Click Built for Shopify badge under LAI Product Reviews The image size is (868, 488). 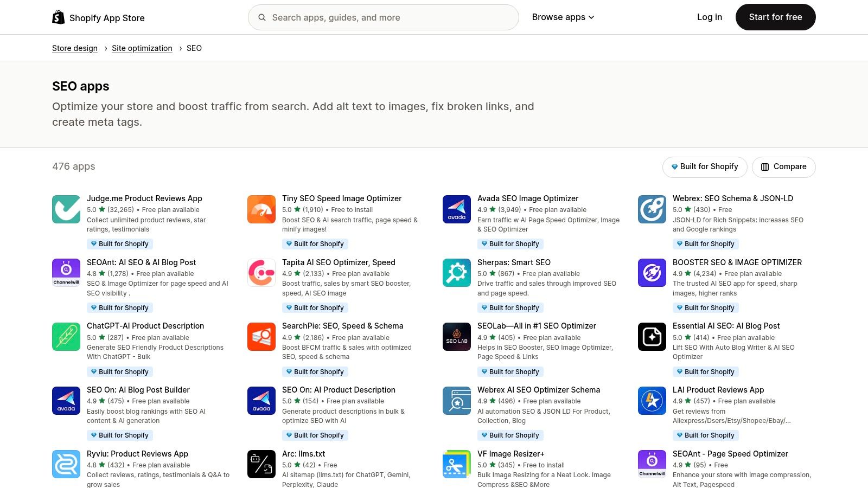tap(706, 435)
